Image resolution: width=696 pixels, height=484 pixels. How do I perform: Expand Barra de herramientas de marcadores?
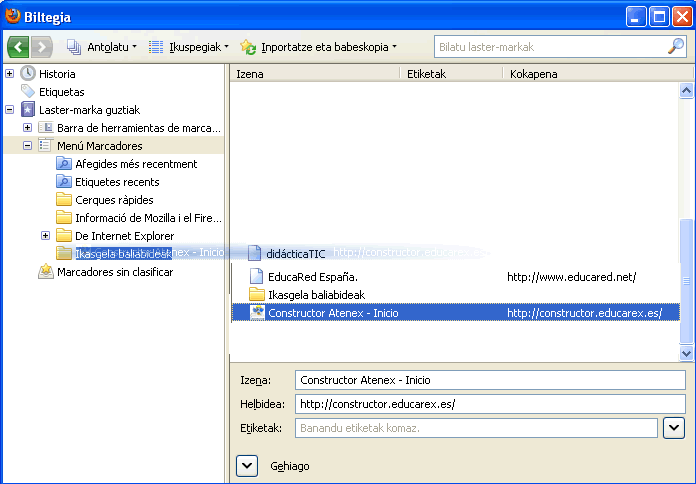coord(28,128)
